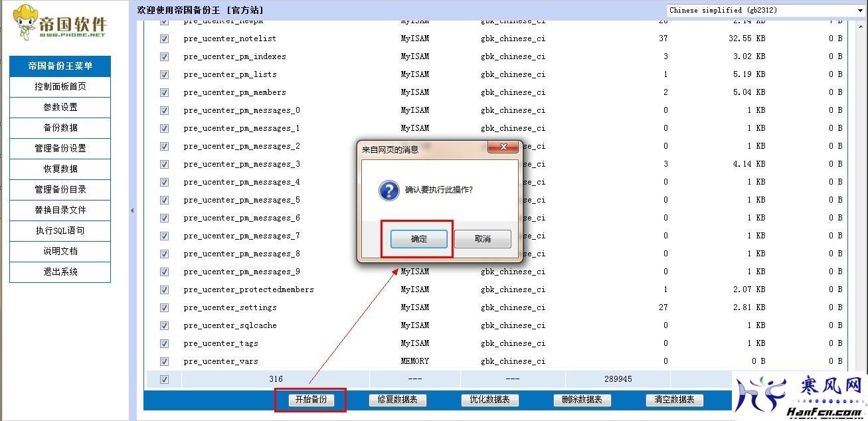
Task: Uncheck pre_ucenter_pm_messages_5 checkbox
Action: [164, 201]
